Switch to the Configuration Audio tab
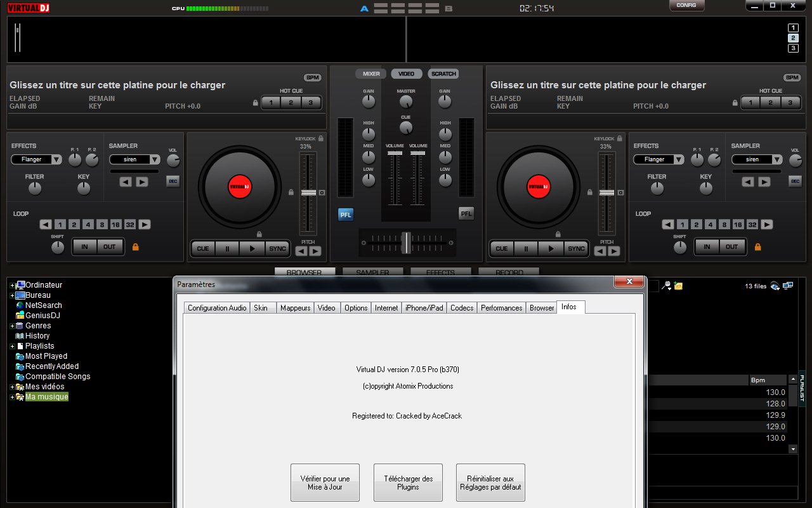This screenshot has height=508, width=812. click(217, 308)
